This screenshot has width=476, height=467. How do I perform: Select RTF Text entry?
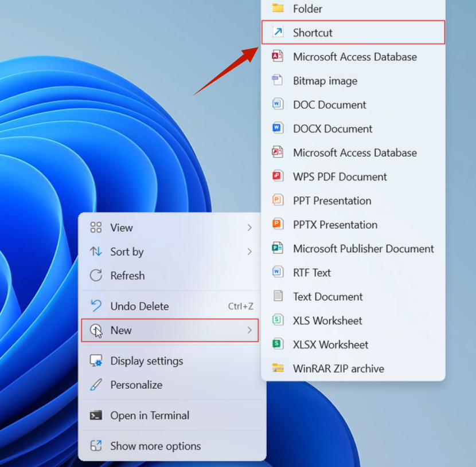pos(353,272)
